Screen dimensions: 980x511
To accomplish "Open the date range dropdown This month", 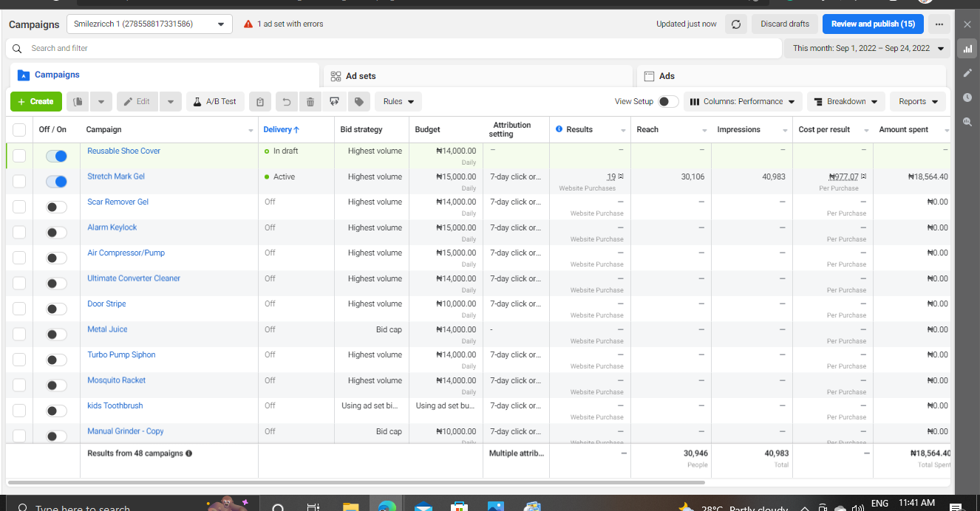I will coord(868,49).
